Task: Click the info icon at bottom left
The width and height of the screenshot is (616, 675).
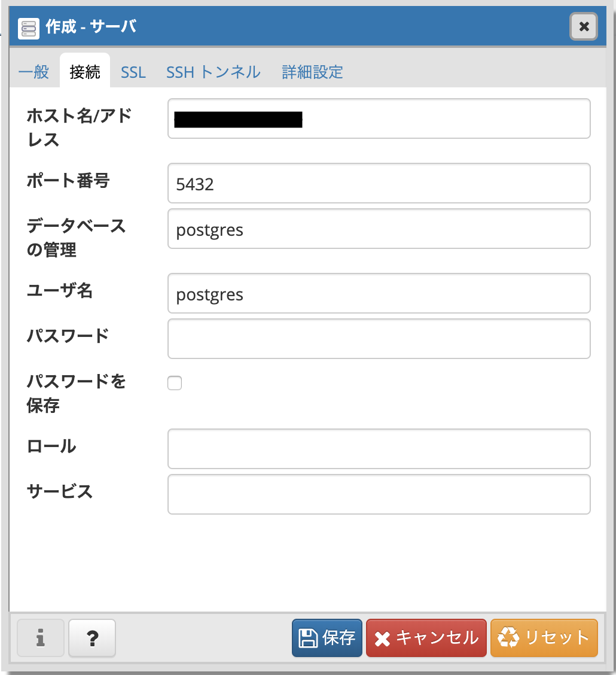Action: pos(40,638)
